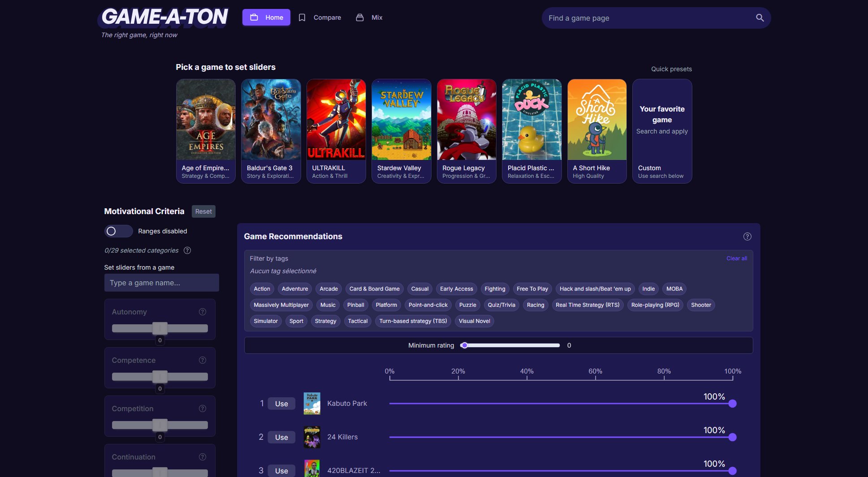The width and height of the screenshot is (868, 477).
Task: Click the Kabuto Park game icon
Action: click(312, 404)
